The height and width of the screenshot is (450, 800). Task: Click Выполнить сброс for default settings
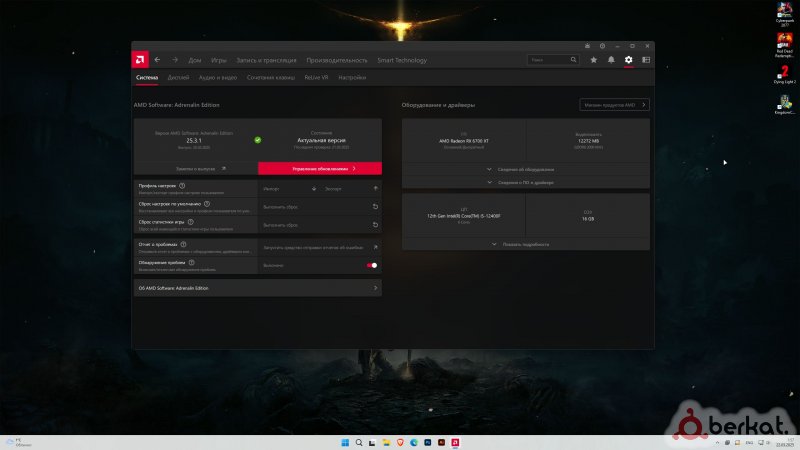[x=281, y=207]
